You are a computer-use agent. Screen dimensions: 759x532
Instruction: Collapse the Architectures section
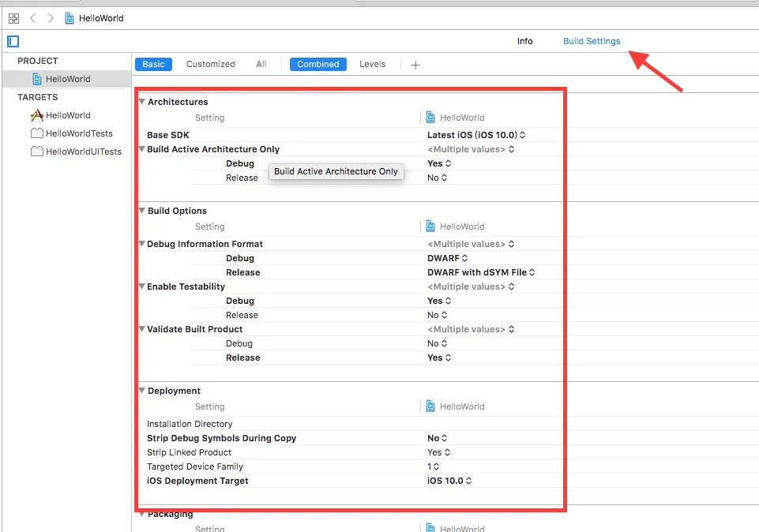(142, 102)
